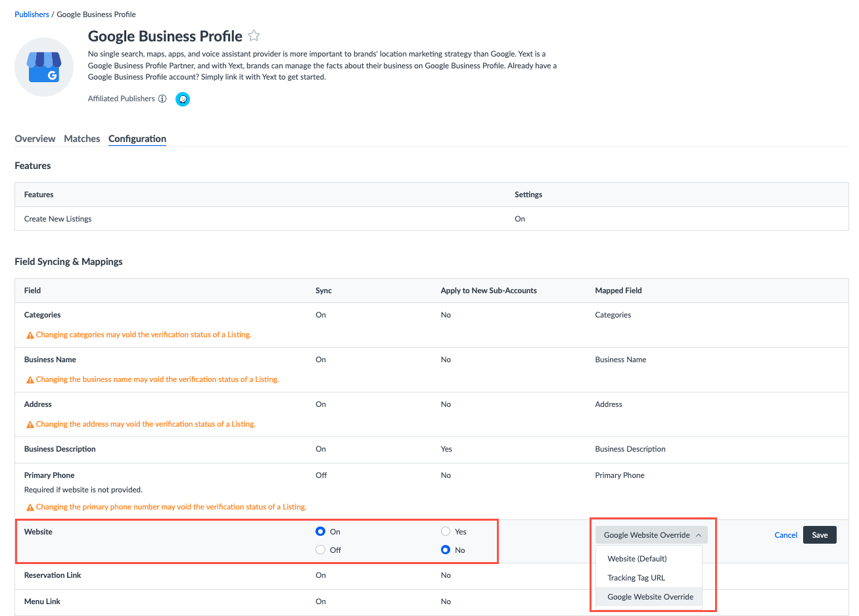This screenshot has width=859, height=616.
Task: Click the 'Apply to New Sub-Accounts' column header
Action: click(x=489, y=291)
